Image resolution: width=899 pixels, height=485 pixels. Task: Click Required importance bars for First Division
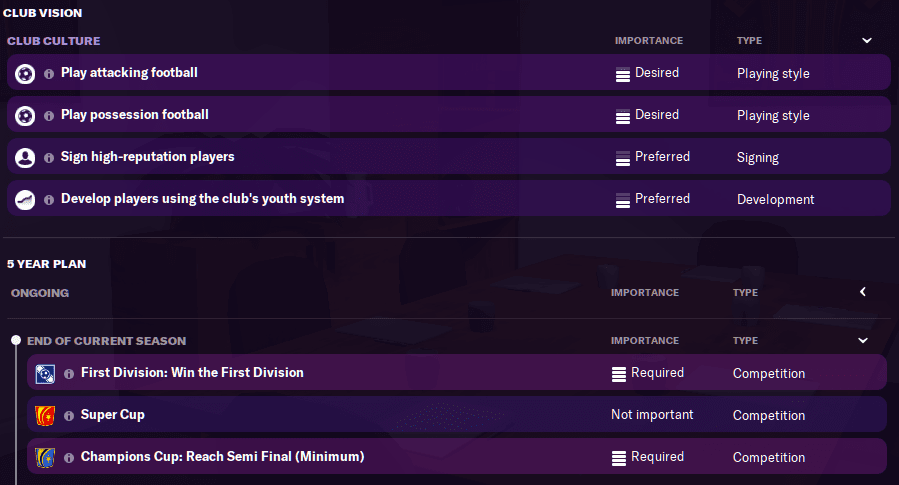point(620,374)
